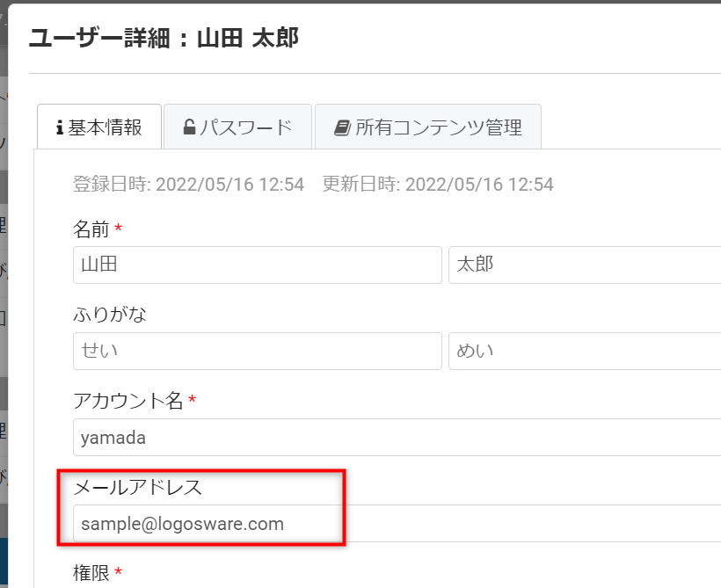
Task: Click the メールアドレス field label
Action: pyautogui.click(x=138, y=487)
